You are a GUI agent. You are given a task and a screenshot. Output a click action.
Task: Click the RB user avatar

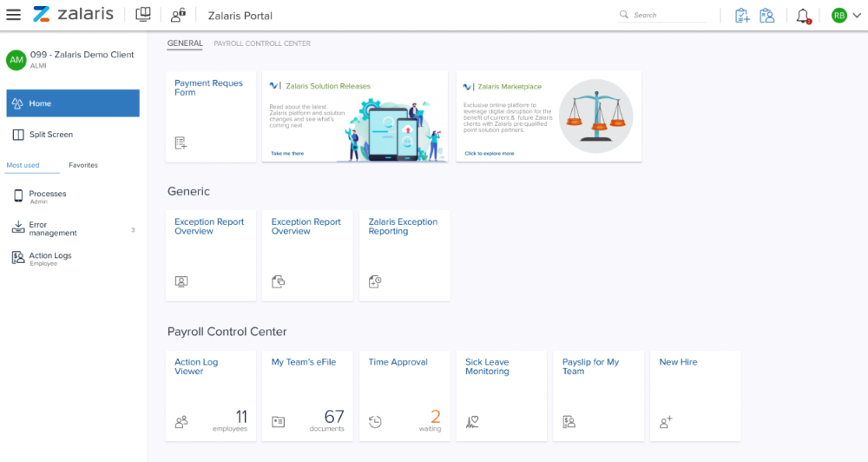[839, 16]
